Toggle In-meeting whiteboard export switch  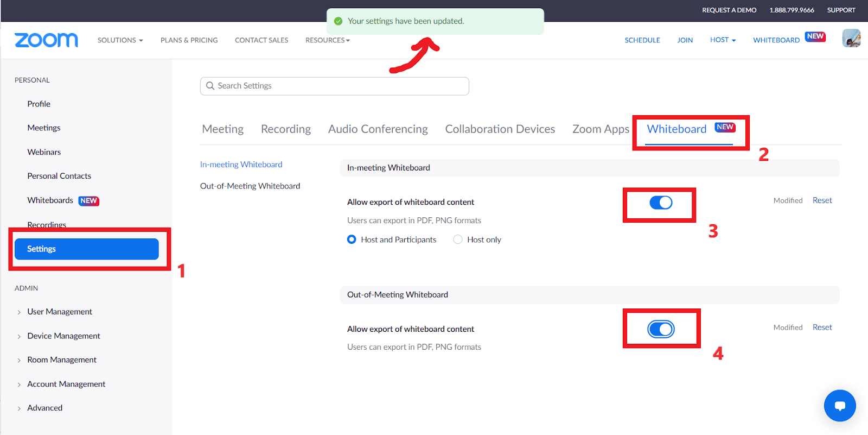(661, 203)
